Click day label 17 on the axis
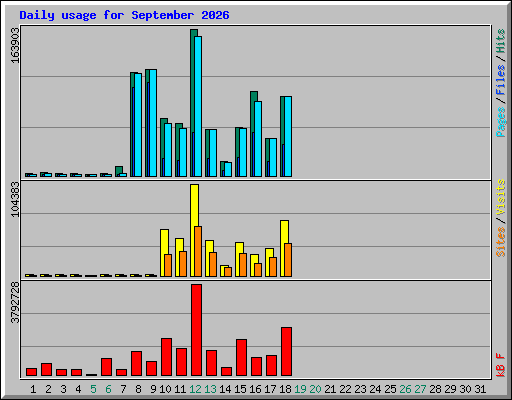 [270, 389]
